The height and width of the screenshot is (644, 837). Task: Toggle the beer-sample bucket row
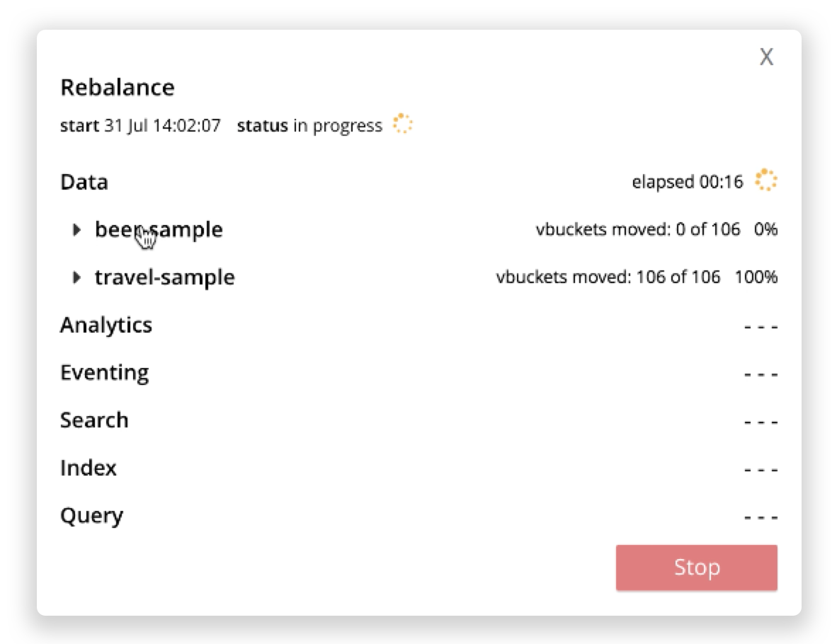tap(159, 229)
